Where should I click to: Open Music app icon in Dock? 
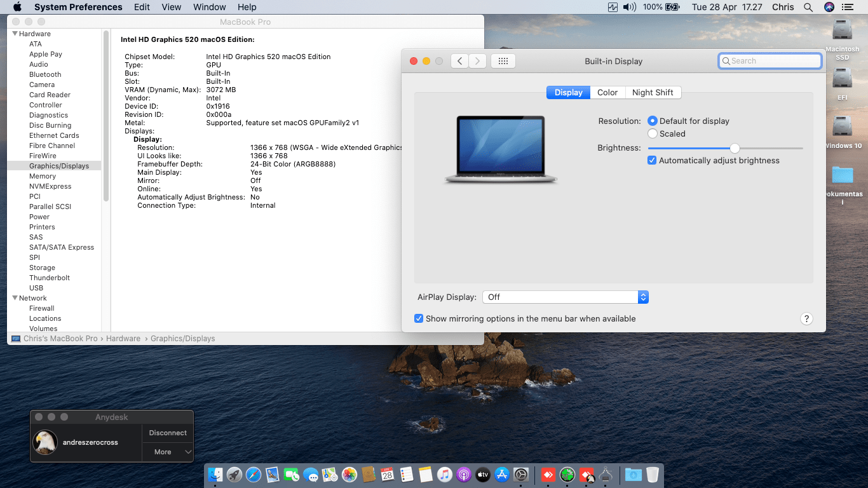click(x=444, y=474)
